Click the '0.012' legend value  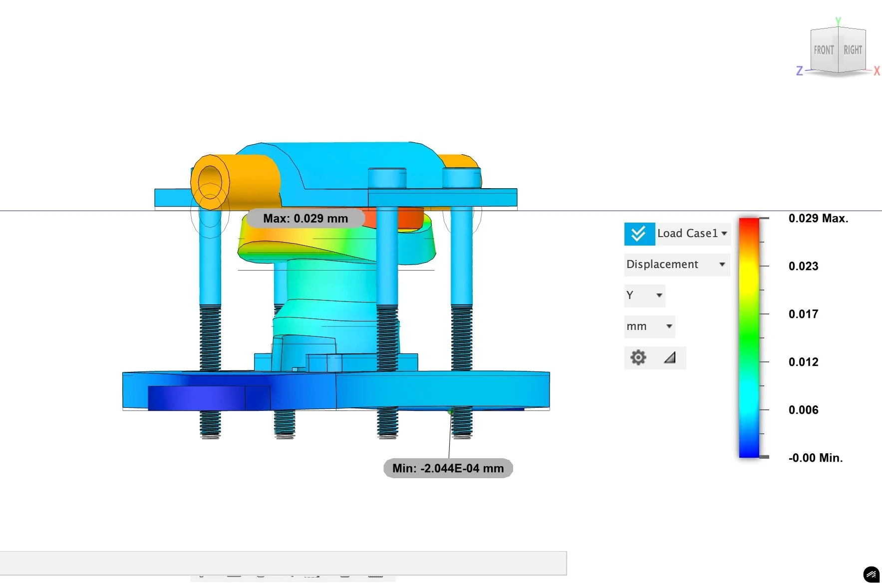pyautogui.click(x=803, y=362)
